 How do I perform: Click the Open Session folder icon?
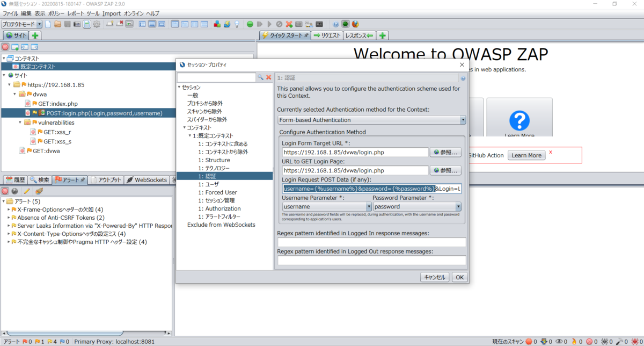pos(58,24)
